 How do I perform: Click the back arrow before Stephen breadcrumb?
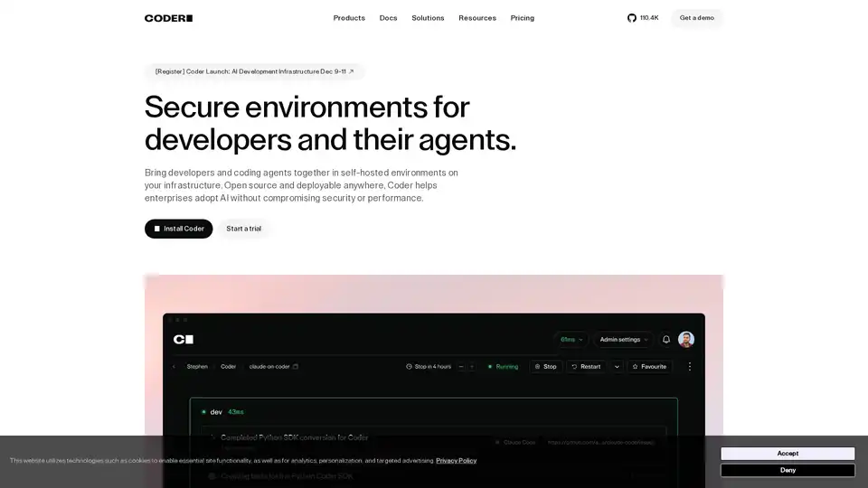pos(174,367)
